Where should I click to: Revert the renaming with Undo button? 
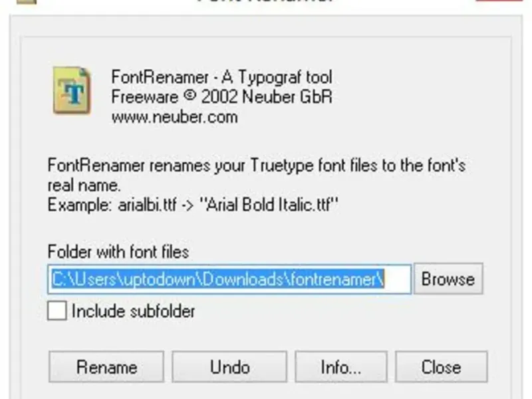(229, 367)
